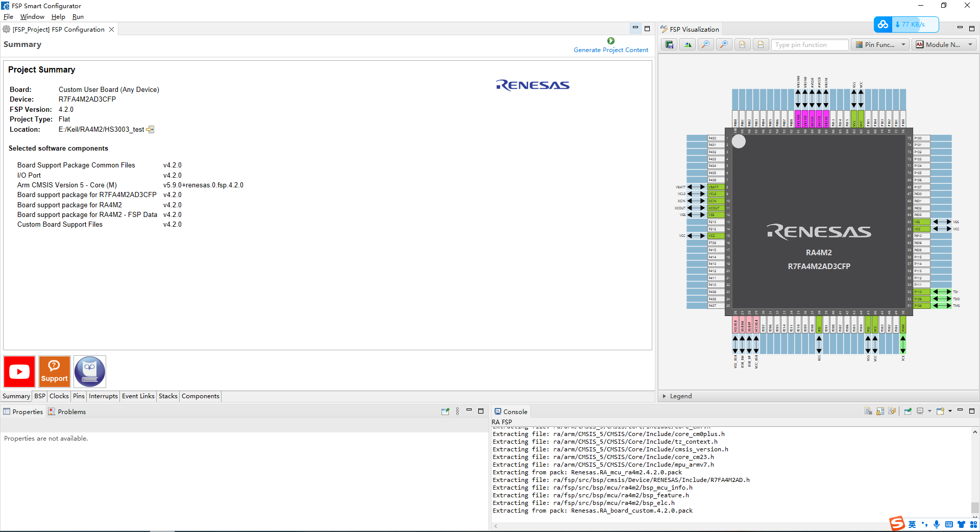Zoom out of the chip visualization
This screenshot has height=532, width=980.
click(706, 45)
